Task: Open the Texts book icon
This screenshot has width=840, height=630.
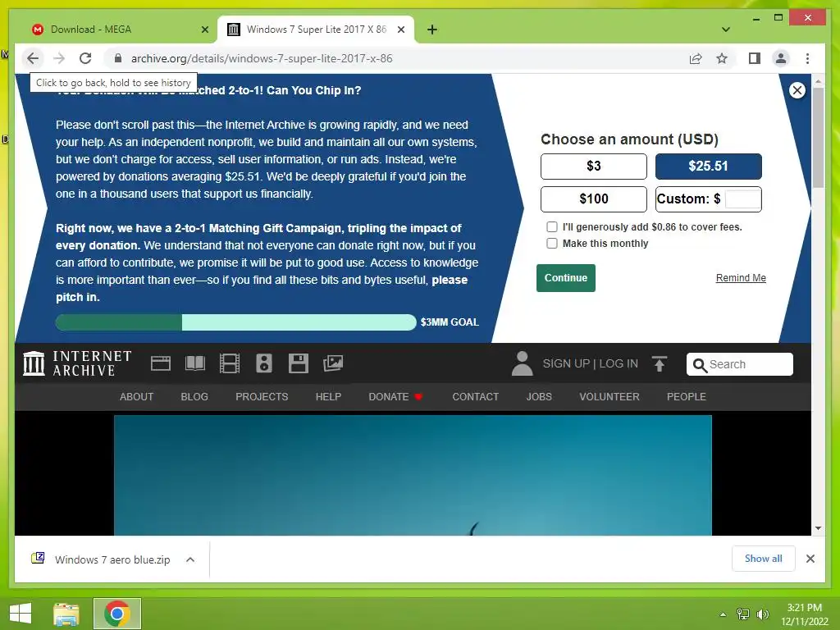Action: click(x=195, y=363)
